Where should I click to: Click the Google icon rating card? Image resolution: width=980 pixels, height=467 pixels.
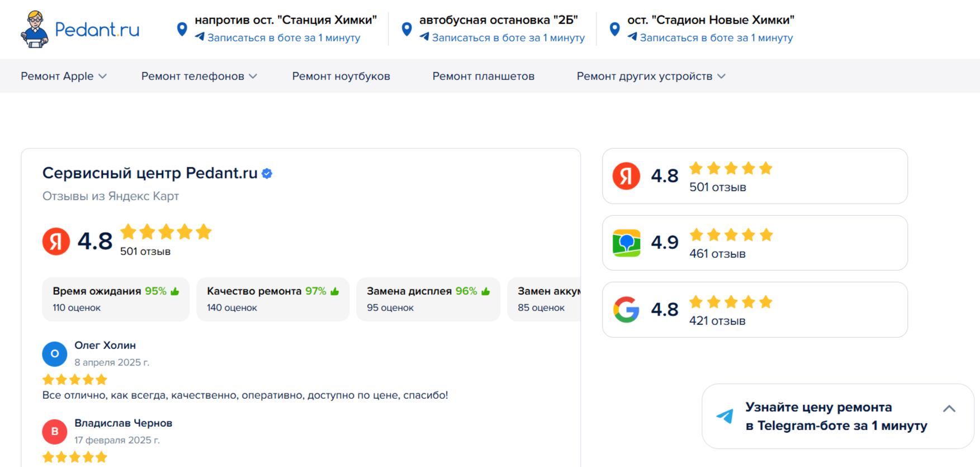pos(626,310)
